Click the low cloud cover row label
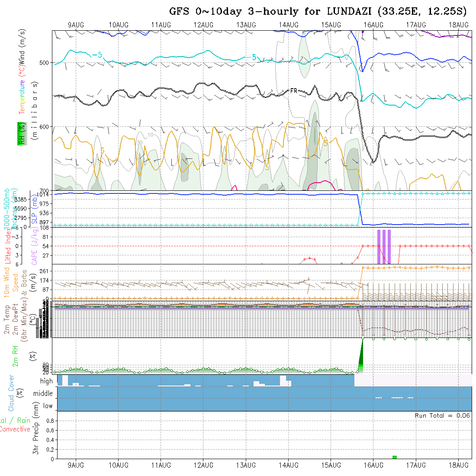 click(x=48, y=406)
